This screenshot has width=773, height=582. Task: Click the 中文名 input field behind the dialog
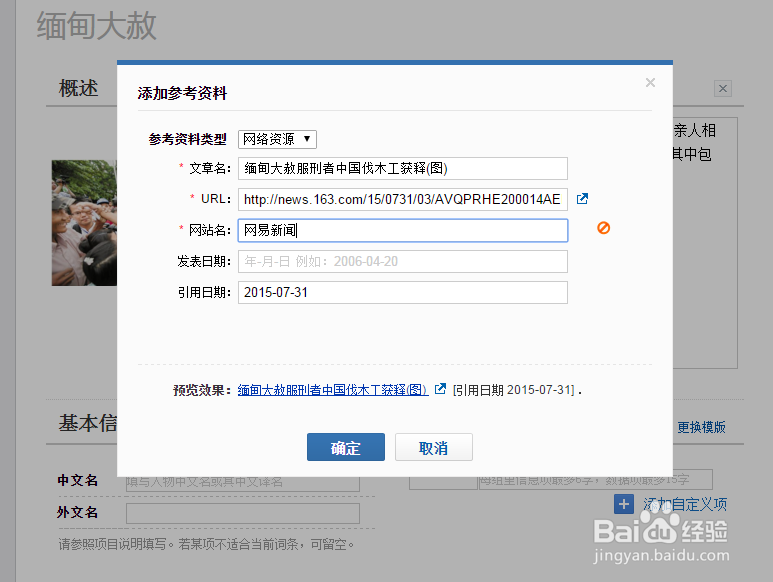pyautogui.click(x=243, y=484)
